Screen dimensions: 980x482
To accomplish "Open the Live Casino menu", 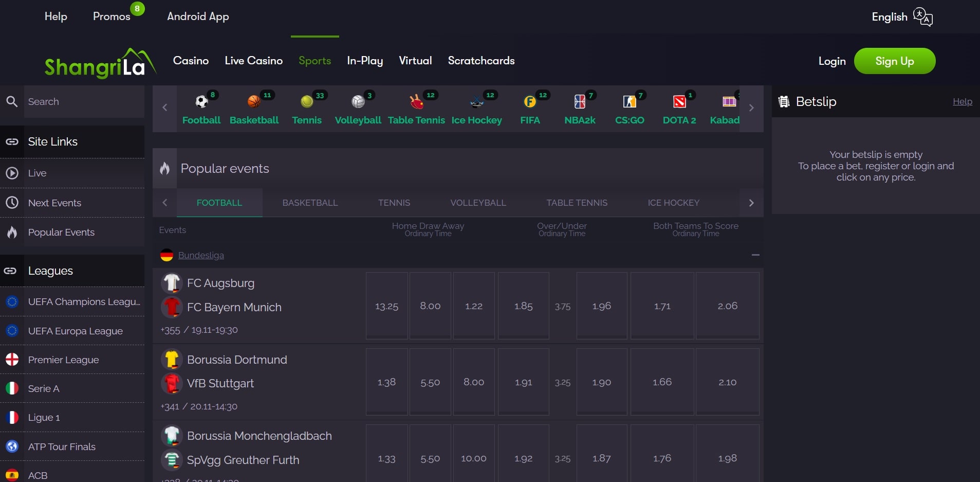I will [x=254, y=61].
